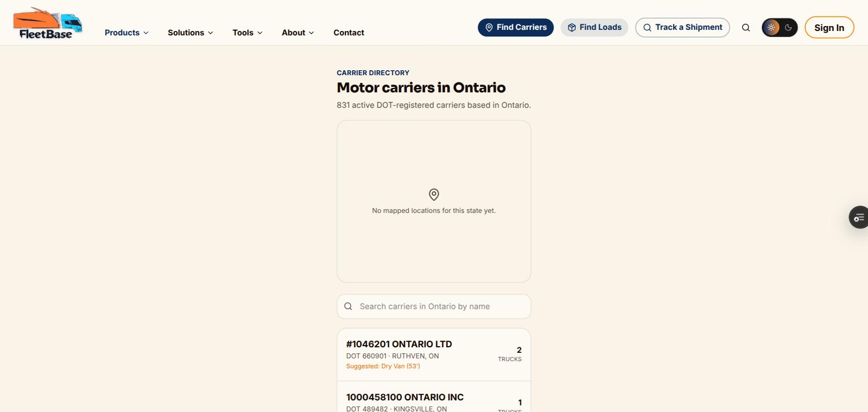This screenshot has width=868, height=412.
Task: Click the 2 TRUCKS count
Action: click(x=510, y=354)
